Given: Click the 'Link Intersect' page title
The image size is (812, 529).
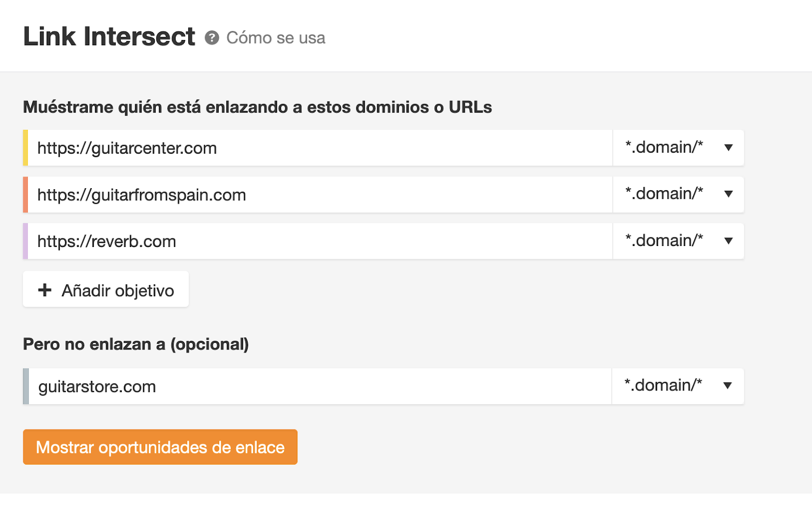Looking at the screenshot, I should pyautogui.click(x=109, y=37).
